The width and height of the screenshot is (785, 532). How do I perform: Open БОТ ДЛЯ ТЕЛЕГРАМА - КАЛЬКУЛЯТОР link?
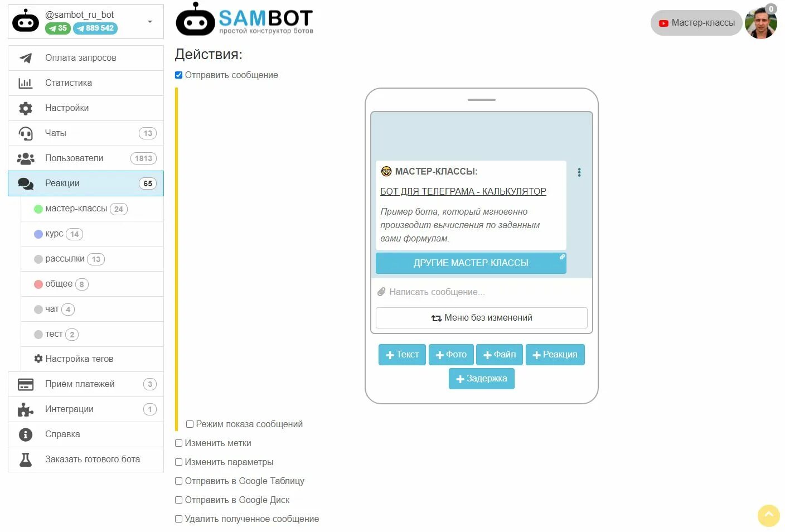coord(463,191)
